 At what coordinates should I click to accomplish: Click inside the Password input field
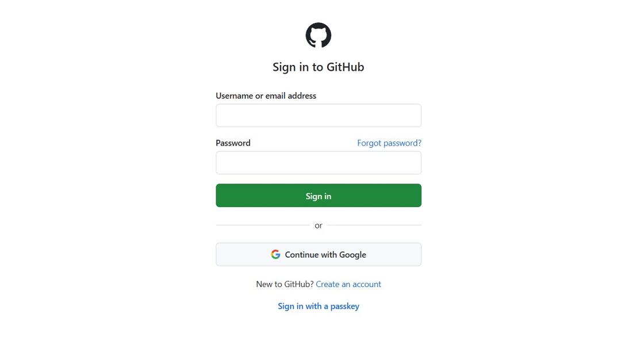tap(318, 163)
